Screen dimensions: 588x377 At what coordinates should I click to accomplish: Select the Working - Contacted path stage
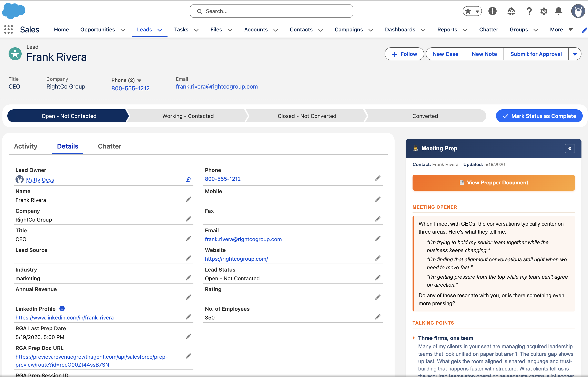[188, 116]
